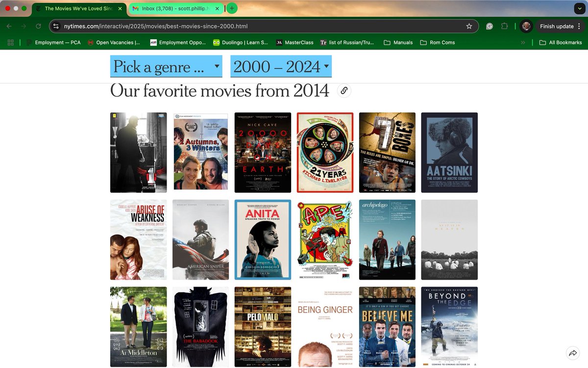
Task: Open Employment Oppo... bookmark
Action: pos(178,43)
